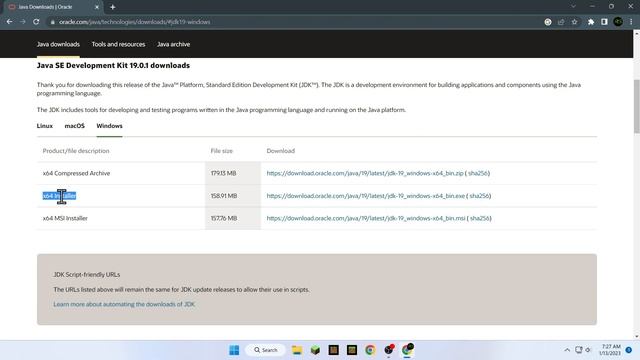View site information via the padlock icon
This screenshot has height=360, width=640.
pyautogui.click(x=53, y=22)
